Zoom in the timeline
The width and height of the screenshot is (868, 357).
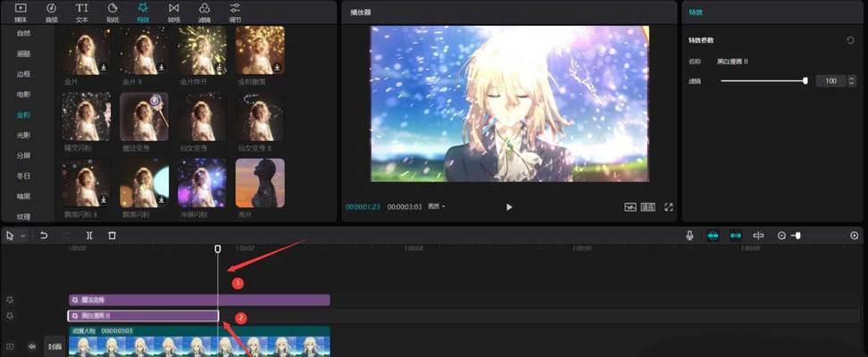(855, 236)
